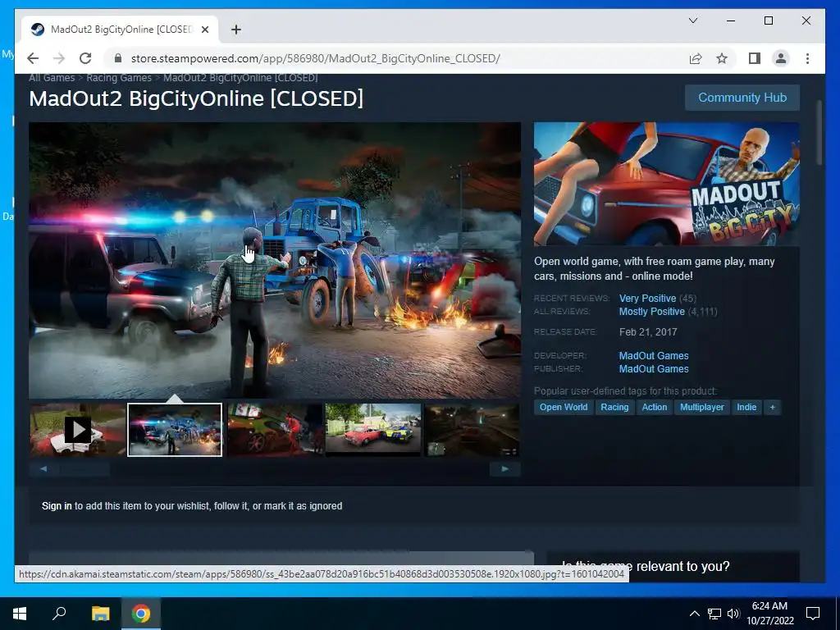
Task: Open the tab search chevron
Action: point(692,21)
